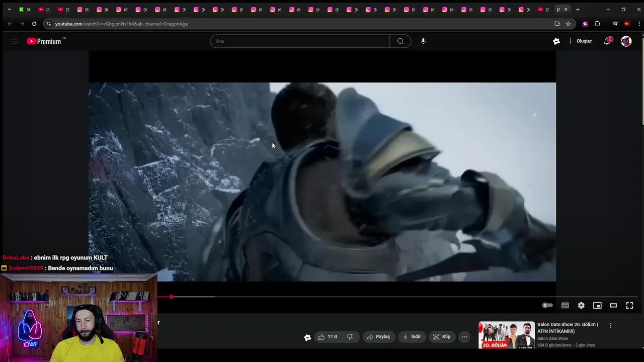Enter fullscreen mode on the video
The width and height of the screenshot is (644, 362).
pos(629,305)
